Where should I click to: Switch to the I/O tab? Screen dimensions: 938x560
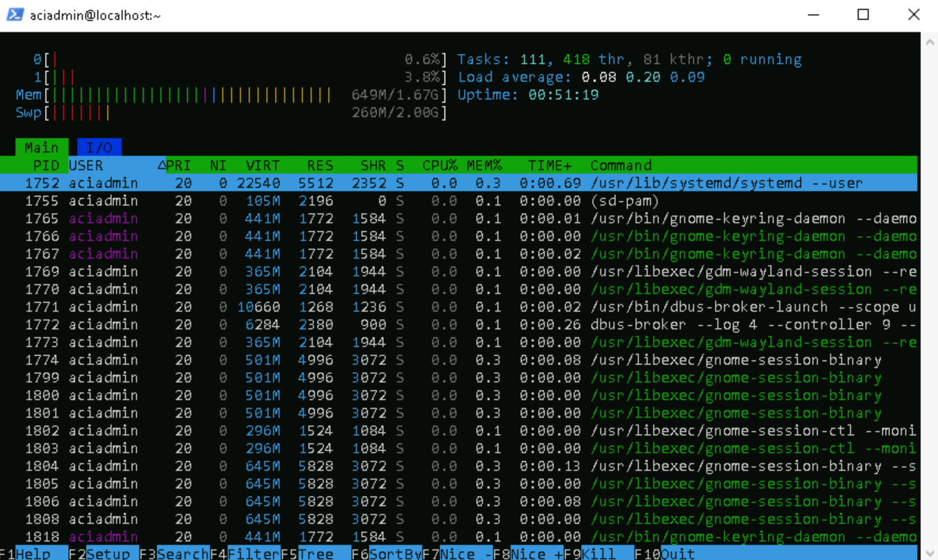pyautogui.click(x=99, y=147)
